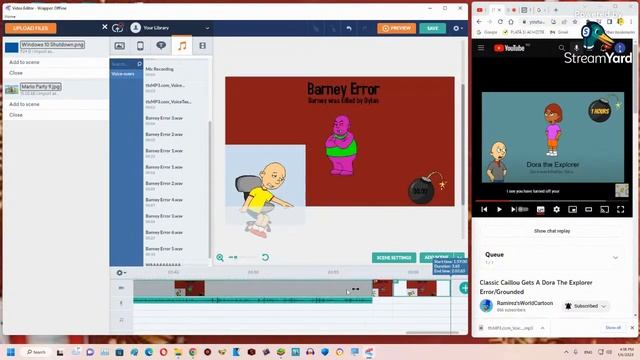Viewport: 640px width, 360px height.
Task: Click the Barney character on the stage
Action: (x=341, y=145)
